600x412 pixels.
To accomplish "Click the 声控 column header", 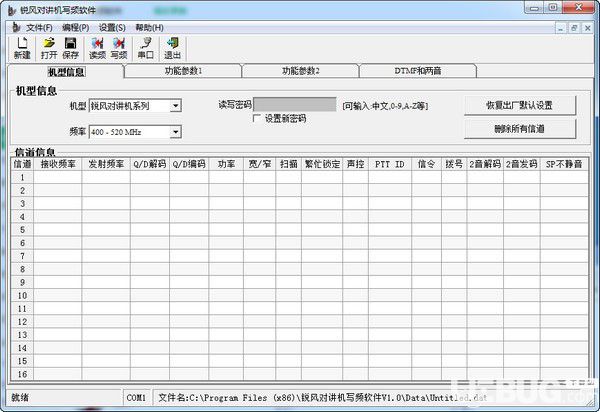I will click(355, 164).
